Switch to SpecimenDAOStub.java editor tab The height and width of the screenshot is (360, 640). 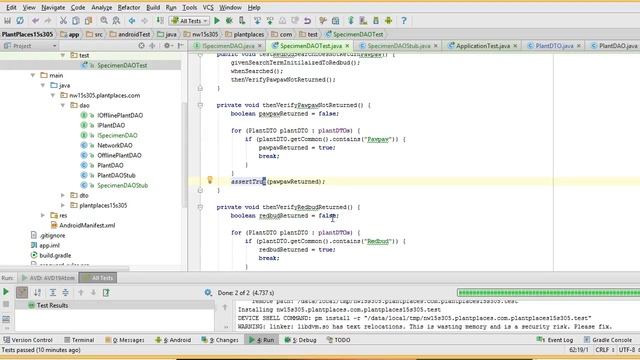pyautogui.click(x=399, y=46)
